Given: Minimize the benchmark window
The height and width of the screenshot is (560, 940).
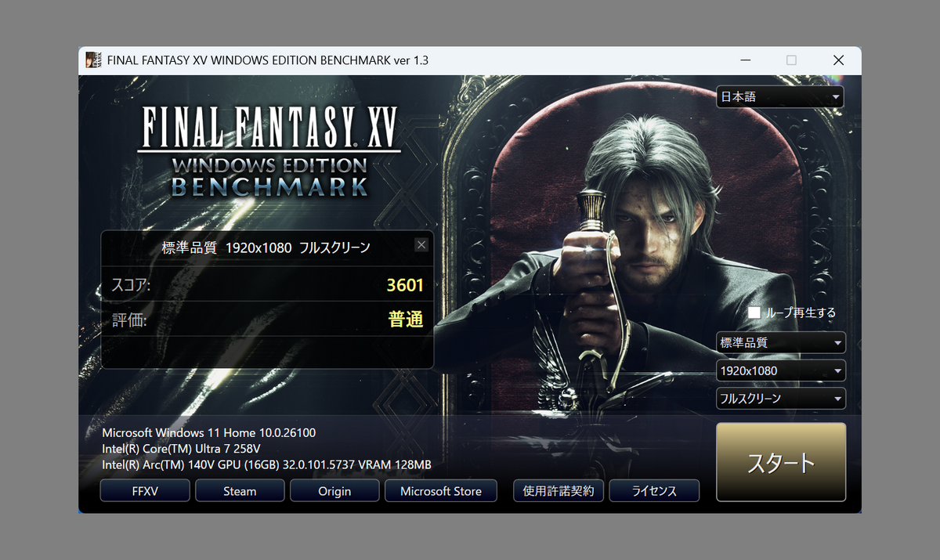Looking at the screenshot, I should point(745,60).
